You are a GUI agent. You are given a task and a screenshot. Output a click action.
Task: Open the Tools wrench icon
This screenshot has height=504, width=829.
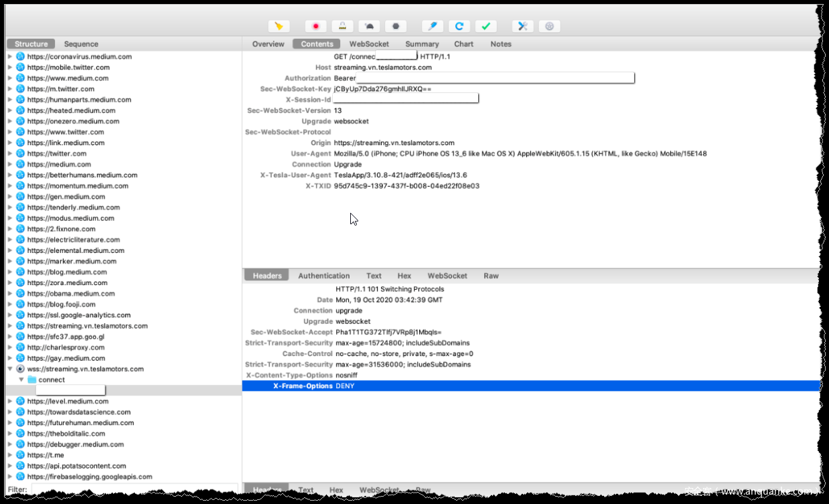pos(523,26)
